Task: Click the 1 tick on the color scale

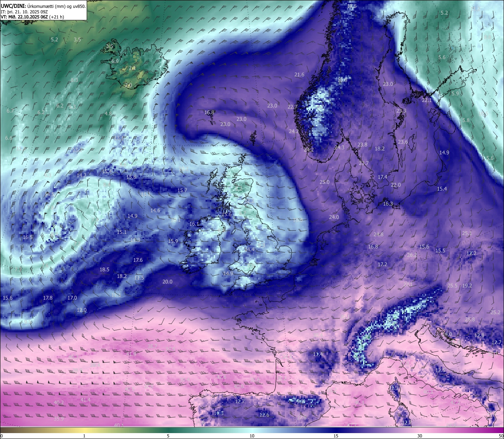Action: click(84, 436)
